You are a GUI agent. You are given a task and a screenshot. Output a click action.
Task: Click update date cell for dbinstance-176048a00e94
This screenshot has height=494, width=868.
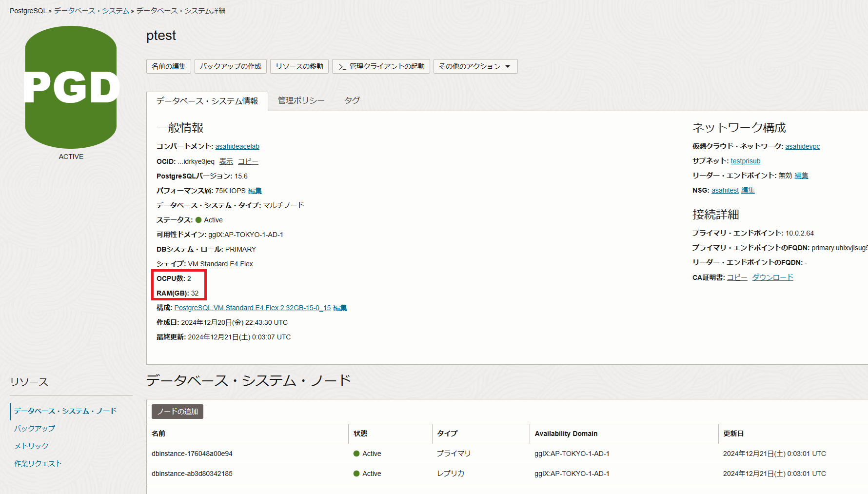click(x=774, y=454)
